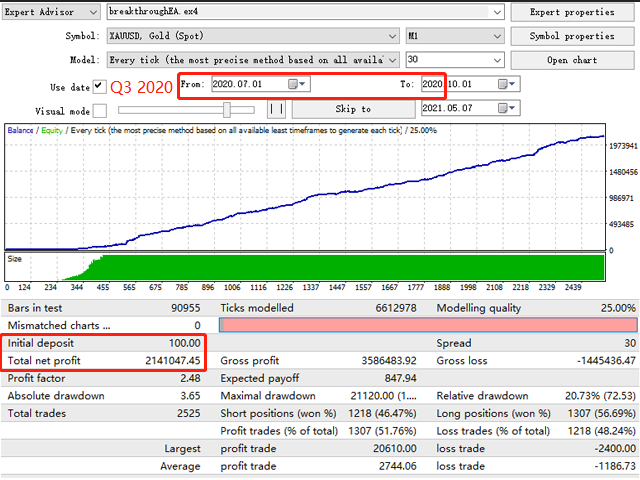Screen dimensions: 640x480
Task: Select the Bars in test value 90955
Action: [x=186, y=308]
